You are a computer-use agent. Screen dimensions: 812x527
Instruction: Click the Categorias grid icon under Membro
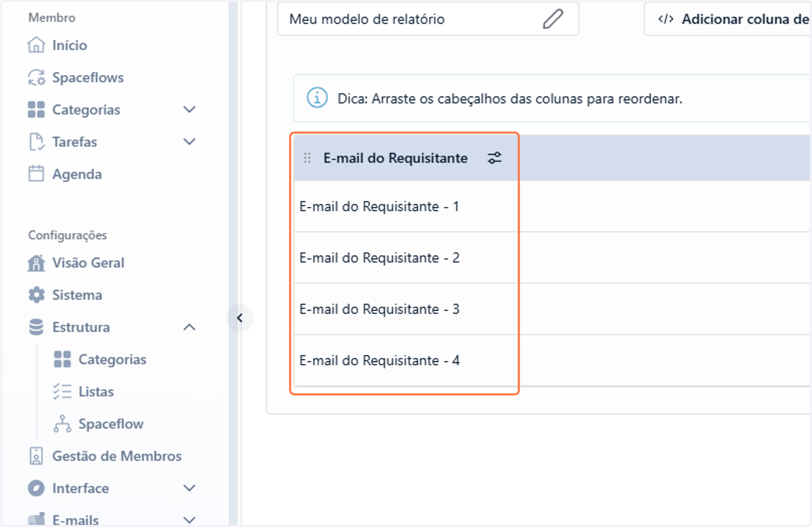tap(36, 110)
